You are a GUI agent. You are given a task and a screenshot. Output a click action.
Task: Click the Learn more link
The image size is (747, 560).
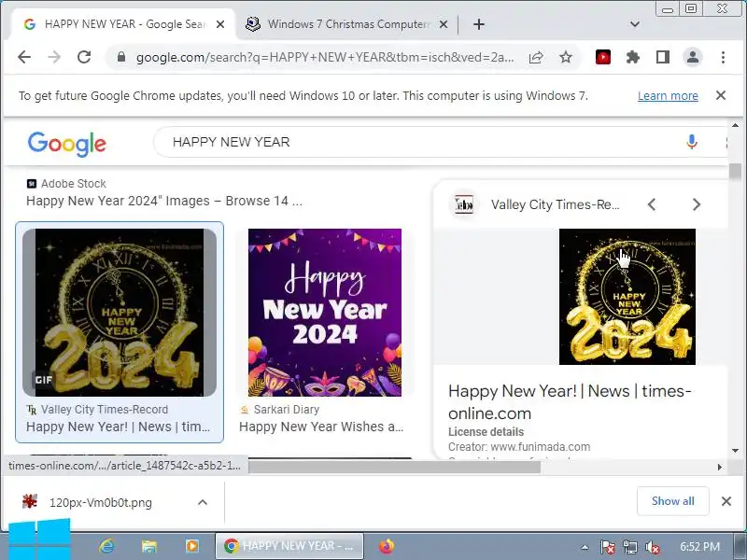pos(668,96)
